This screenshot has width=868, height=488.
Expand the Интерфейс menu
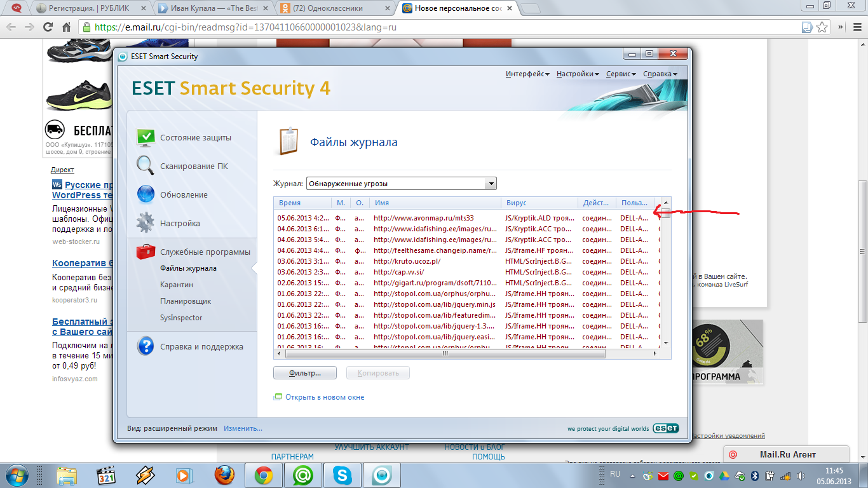[x=527, y=74]
